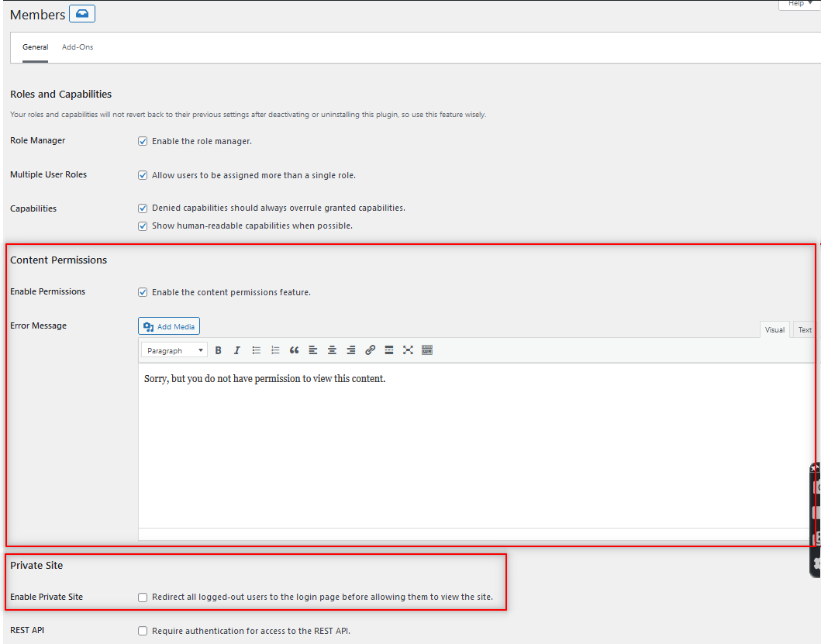Select the Visual editor tab

[774, 330]
